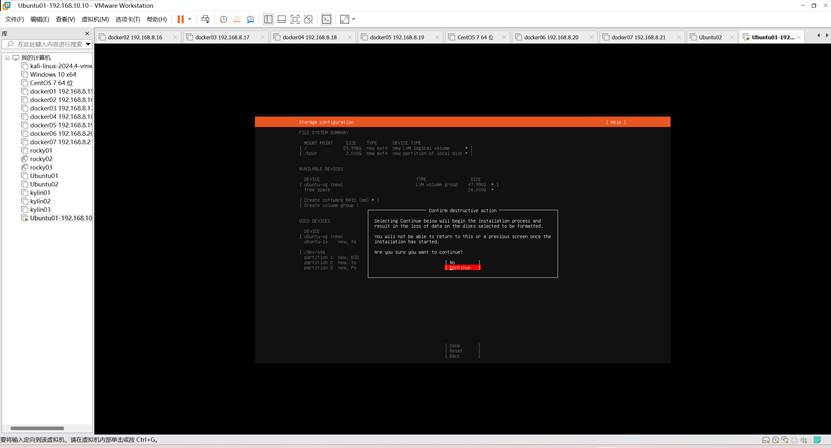Click the hard disk status bar icon
This screenshot has height=448, width=831.
click(766, 440)
